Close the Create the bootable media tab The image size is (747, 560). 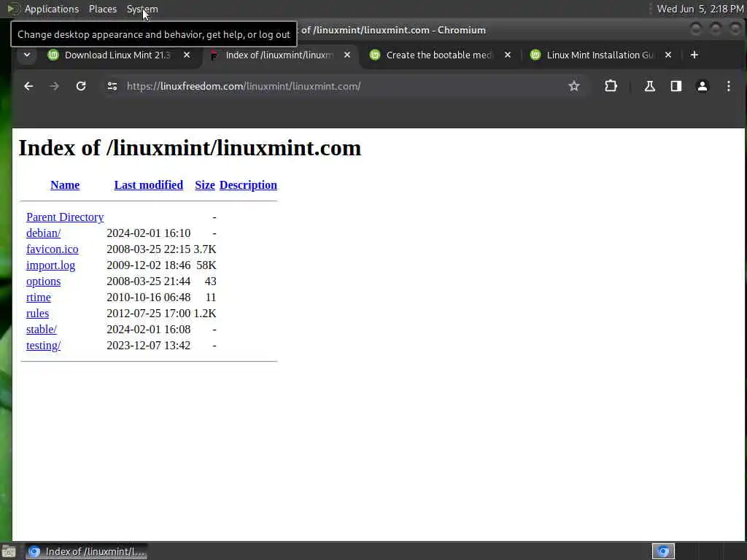click(x=508, y=55)
